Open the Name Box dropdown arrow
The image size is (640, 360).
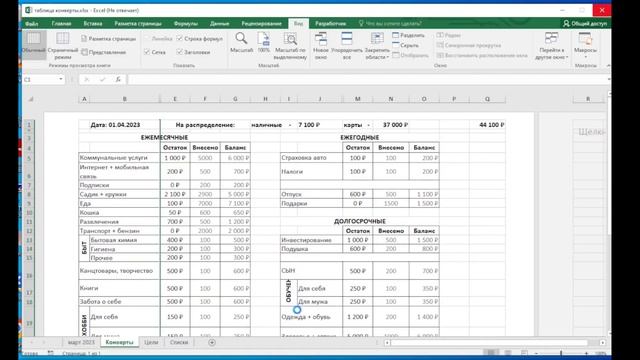[x=61, y=79]
